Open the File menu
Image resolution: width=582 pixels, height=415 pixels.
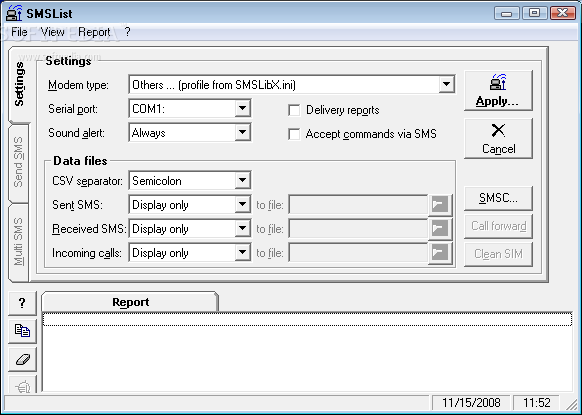[x=19, y=32]
